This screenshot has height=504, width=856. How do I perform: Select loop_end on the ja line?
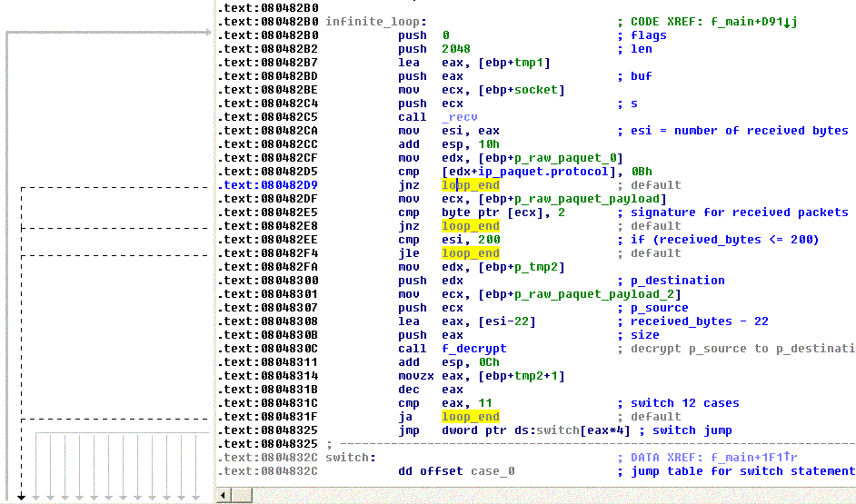(x=471, y=417)
